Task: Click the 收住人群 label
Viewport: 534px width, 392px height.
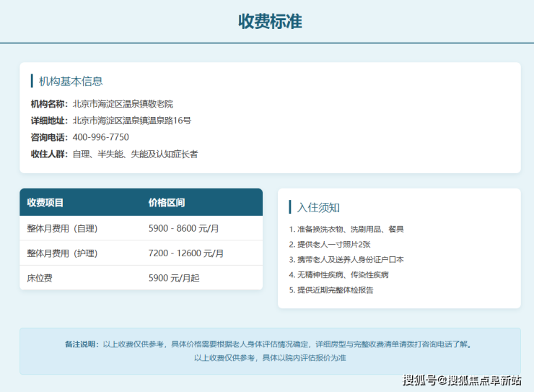Action: [x=49, y=154]
